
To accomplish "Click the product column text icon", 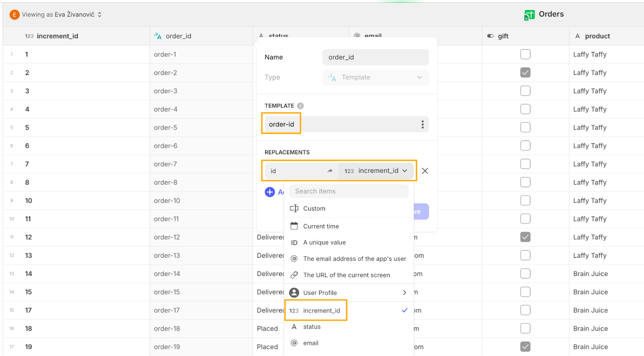I will 578,36.
